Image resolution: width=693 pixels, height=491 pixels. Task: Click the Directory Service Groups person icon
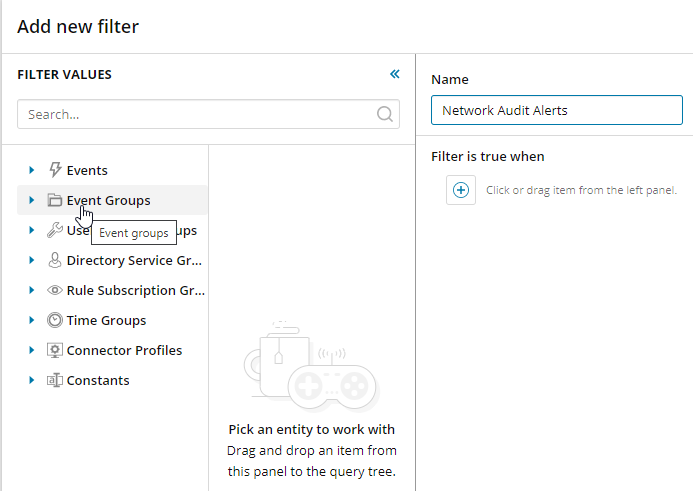tap(56, 260)
